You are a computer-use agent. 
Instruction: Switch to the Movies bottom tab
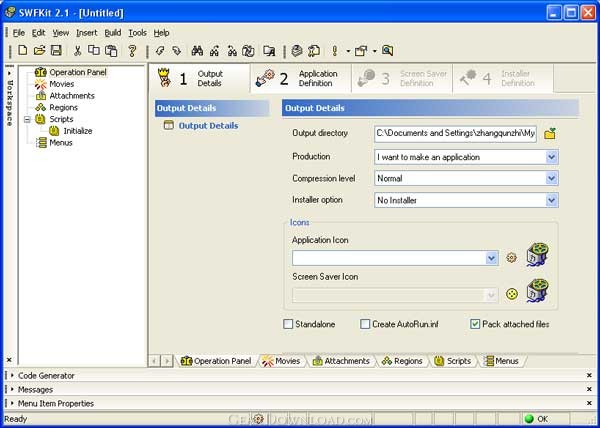281,361
